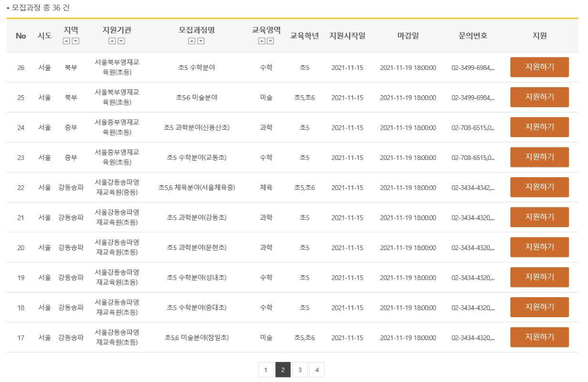Click 체육 education area in row 22
This screenshot has width=588, height=382.
click(x=266, y=187)
